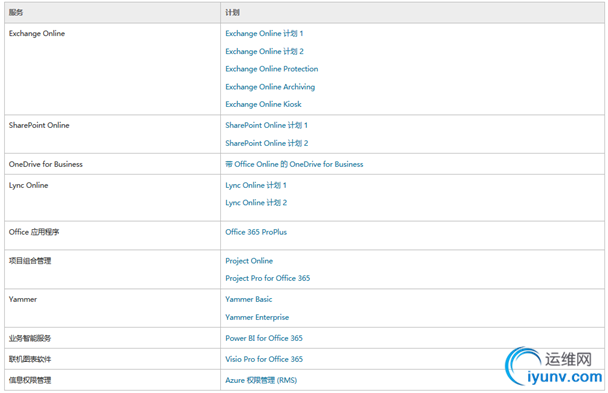Select the 信息权限管理 service cell
Image resolution: width=608 pixels, height=393 pixels.
pos(112,380)
